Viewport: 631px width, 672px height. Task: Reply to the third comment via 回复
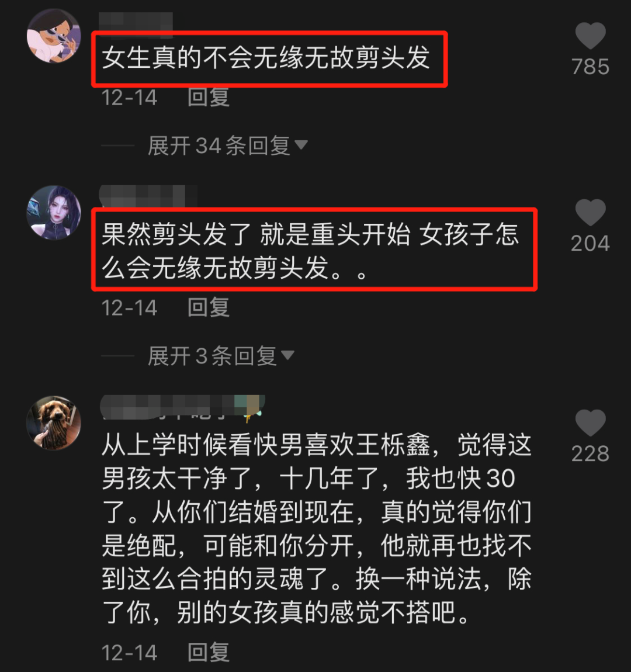[209, 653]
